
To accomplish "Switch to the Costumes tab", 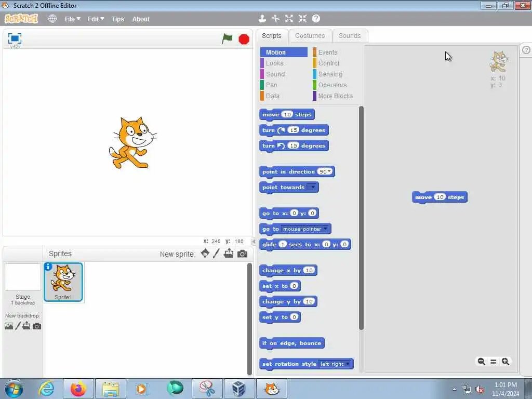I will pos(310,36).
